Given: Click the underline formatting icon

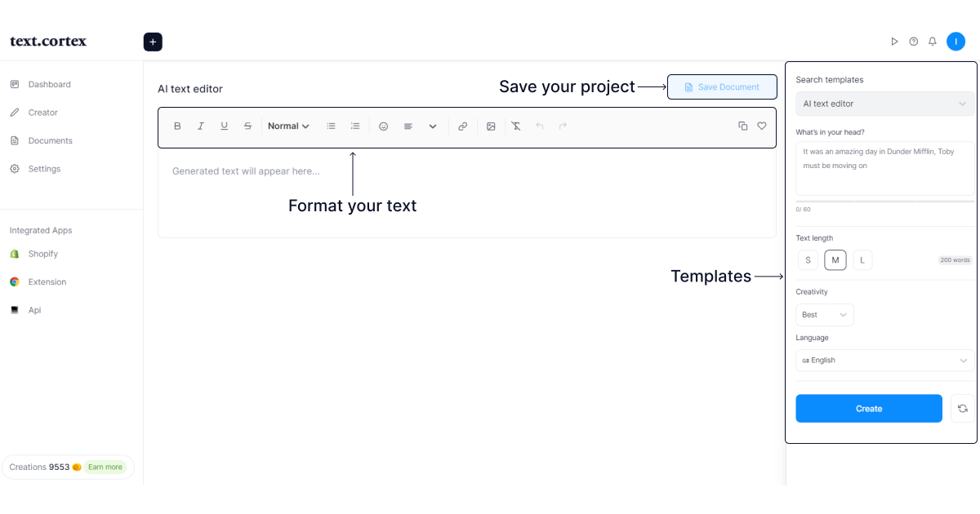Looking at the screenshot, I should [x=225, y=126].
